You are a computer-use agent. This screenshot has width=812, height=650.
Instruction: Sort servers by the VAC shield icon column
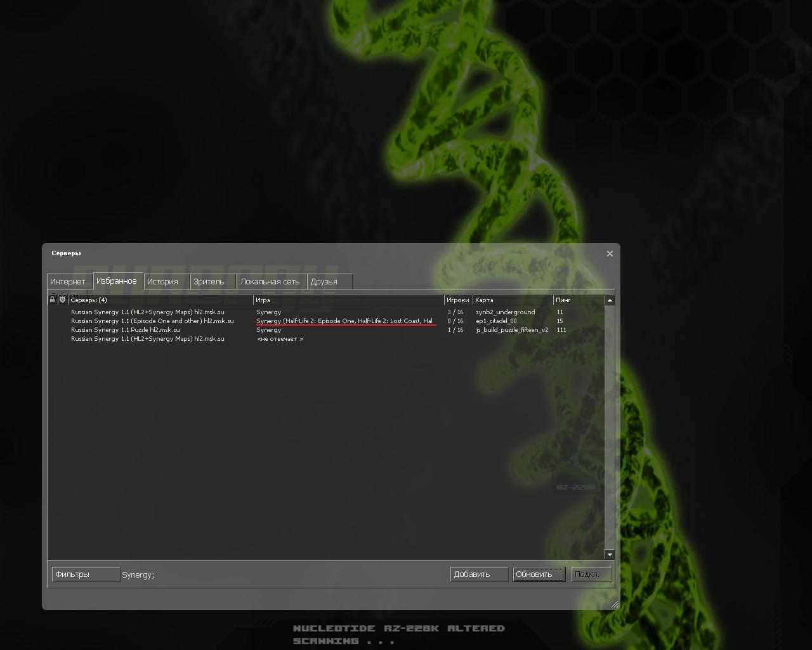tap(62, 300)
